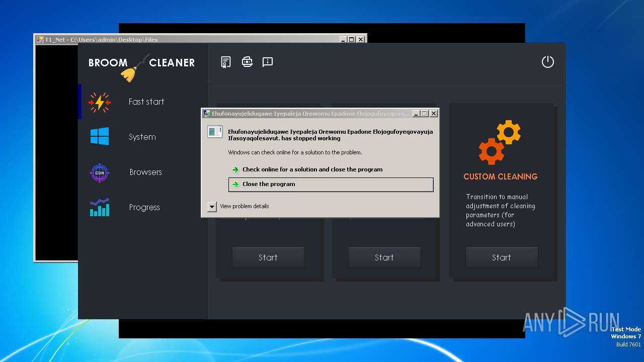Screen dimensions: 644x362
Task: Click the System Windows logo icon
Action: (x=100, y=136)
